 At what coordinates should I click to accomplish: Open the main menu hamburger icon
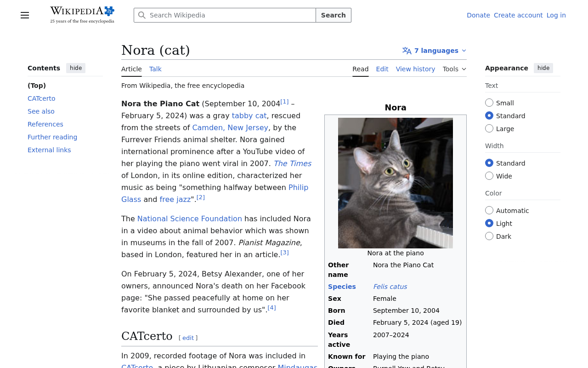coord(25,15)
